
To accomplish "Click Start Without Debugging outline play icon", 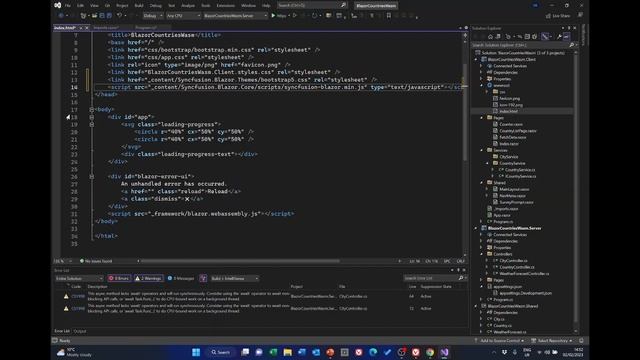I will pos(295,16).
